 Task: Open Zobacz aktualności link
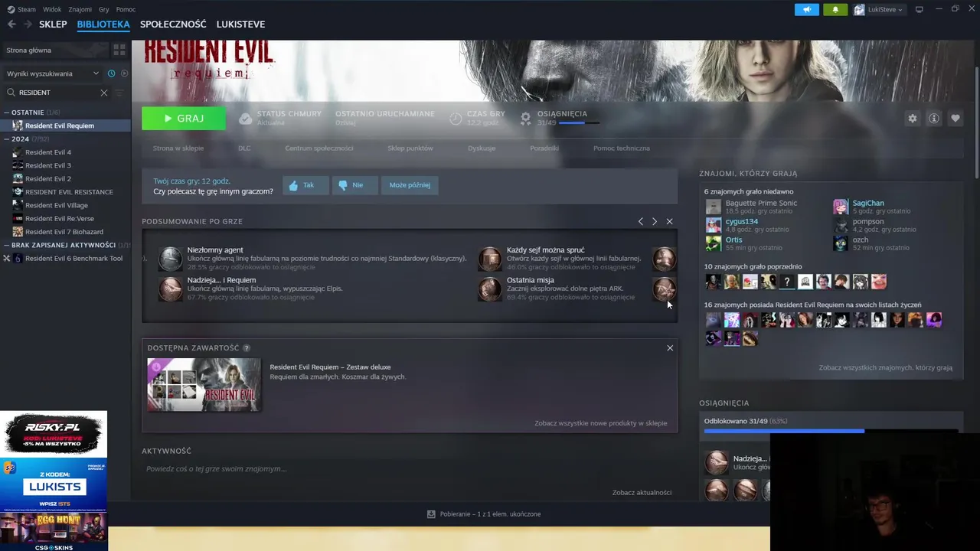tap(642, 493)
